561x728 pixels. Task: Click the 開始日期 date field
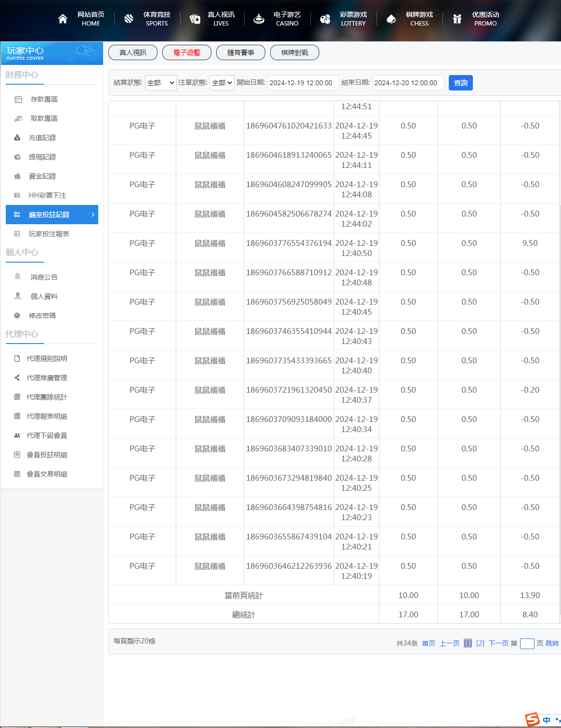303,83
